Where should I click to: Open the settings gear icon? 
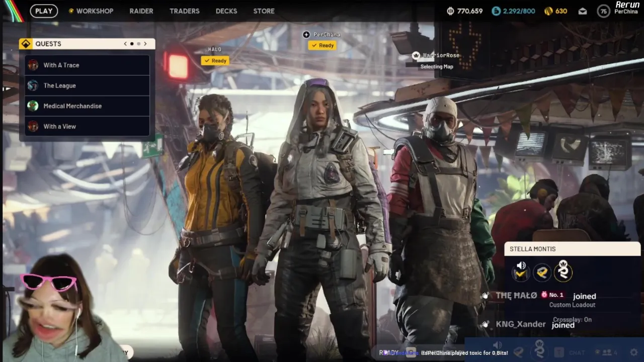click(633, 353)
